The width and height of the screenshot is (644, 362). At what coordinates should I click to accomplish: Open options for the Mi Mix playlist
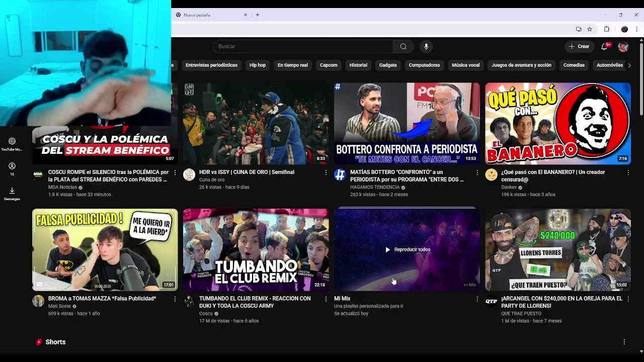[477, 299]
